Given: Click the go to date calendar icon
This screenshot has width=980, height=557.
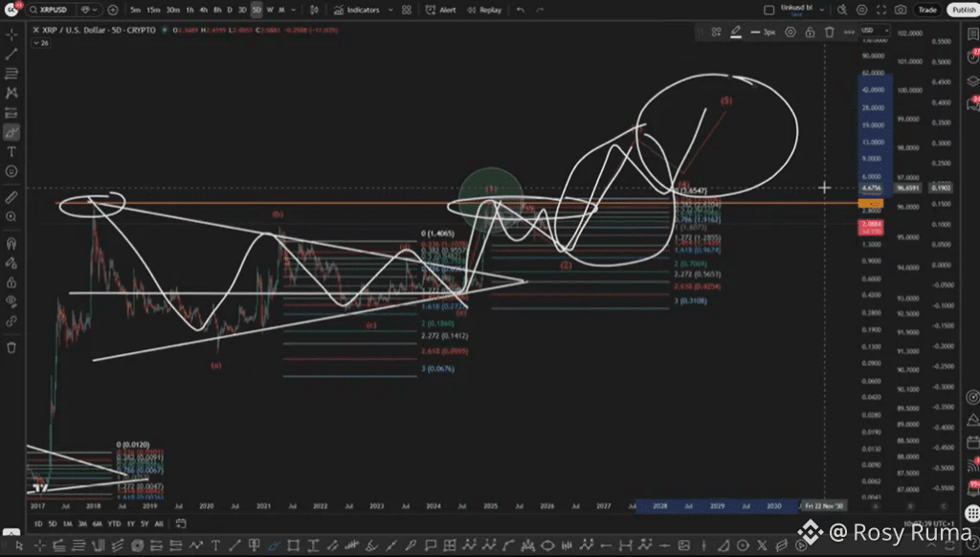Looking at the screenshot, I should [x=181, y=524].
